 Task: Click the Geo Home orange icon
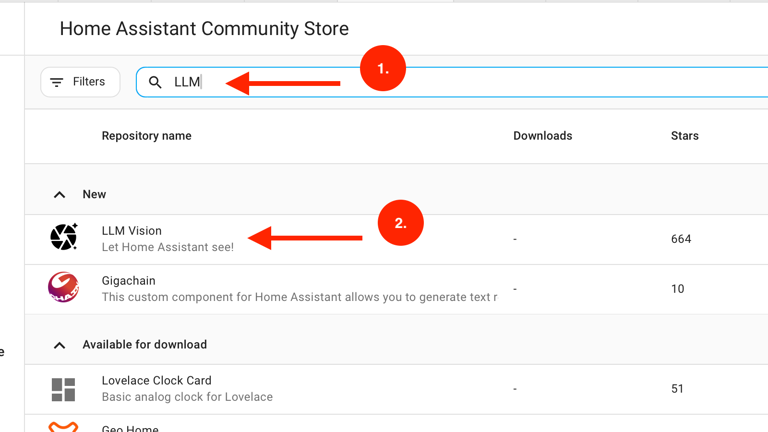[64, 426]
